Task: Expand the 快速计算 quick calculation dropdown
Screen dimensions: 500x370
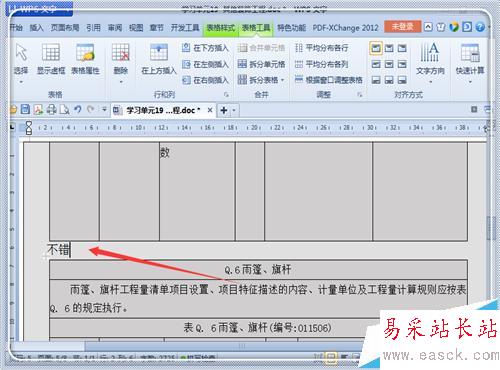Action: pyautogui.click(x=470, y=82)
